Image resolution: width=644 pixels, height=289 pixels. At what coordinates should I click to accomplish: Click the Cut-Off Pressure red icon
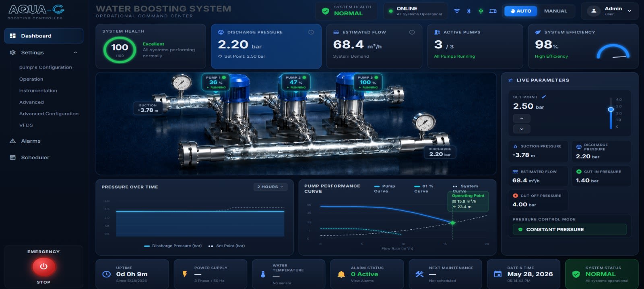[515, 195]
